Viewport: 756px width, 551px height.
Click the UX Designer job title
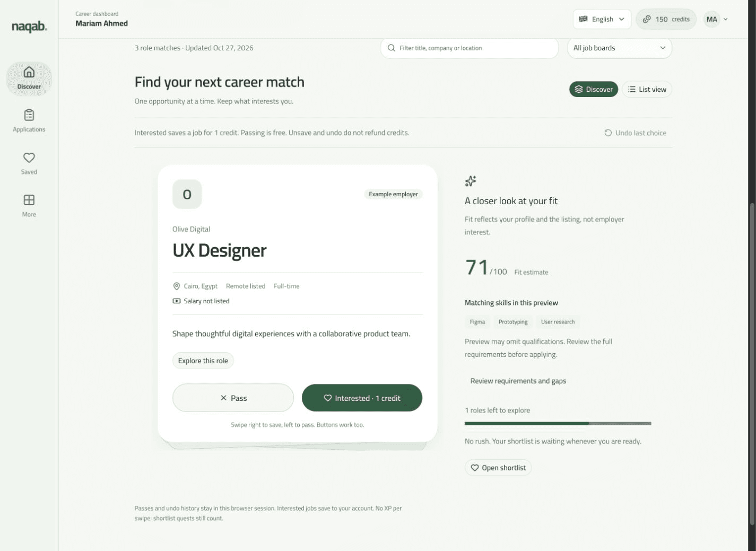pos(219,250)
